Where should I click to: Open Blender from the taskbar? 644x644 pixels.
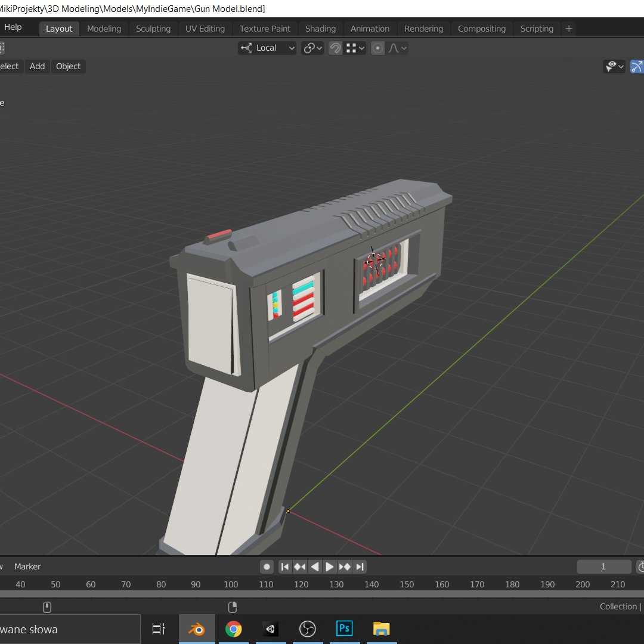point(197,629)
